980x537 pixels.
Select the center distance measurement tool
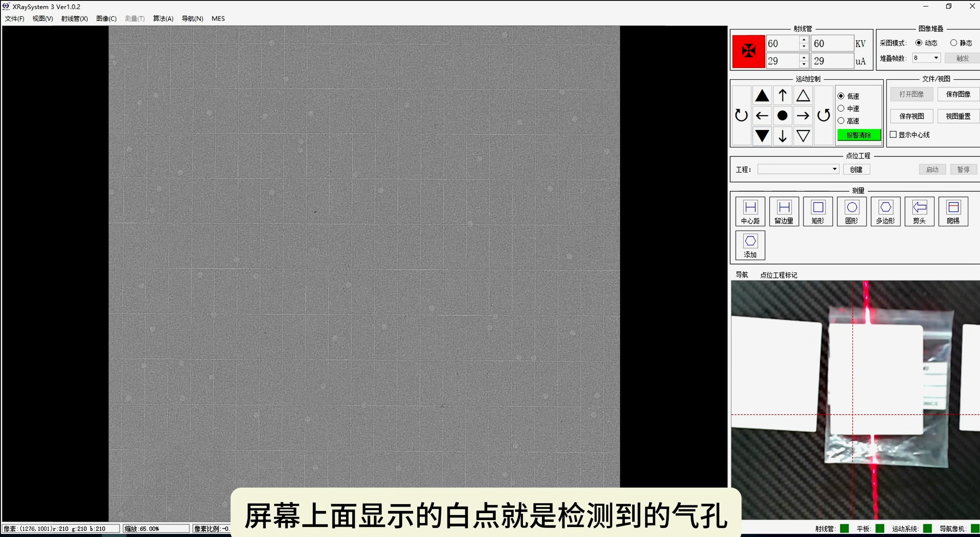750,212
